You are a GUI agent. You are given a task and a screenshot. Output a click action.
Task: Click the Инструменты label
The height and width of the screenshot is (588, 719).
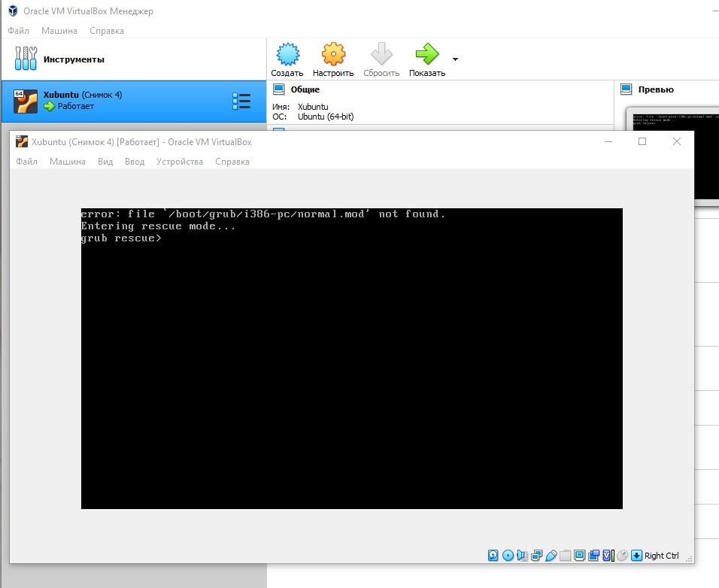tap(74, 59)
